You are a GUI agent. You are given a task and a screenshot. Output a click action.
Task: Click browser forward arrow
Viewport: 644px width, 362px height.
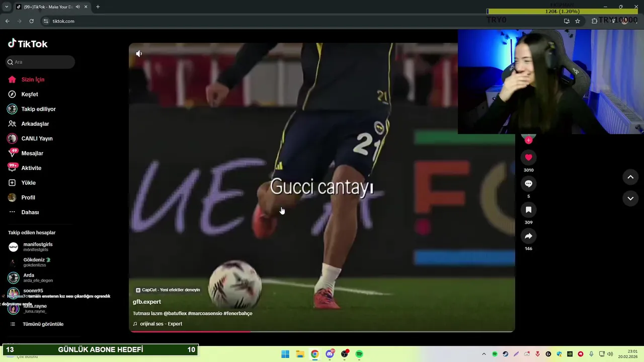(x=19, y=21)
